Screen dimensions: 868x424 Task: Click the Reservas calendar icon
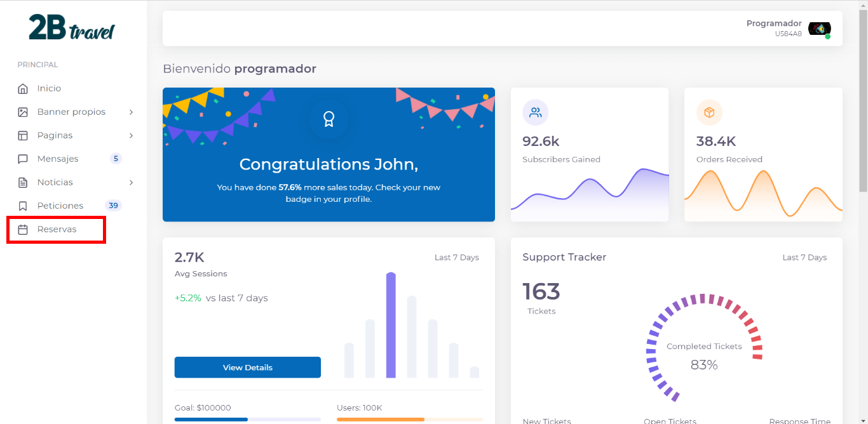23,229
